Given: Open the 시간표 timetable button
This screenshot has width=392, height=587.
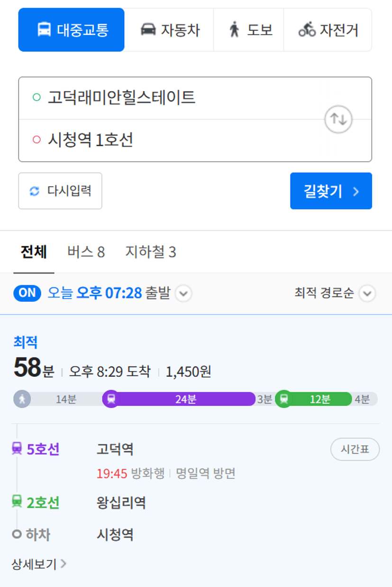Looking at the screenshot, I should point(355,449).
